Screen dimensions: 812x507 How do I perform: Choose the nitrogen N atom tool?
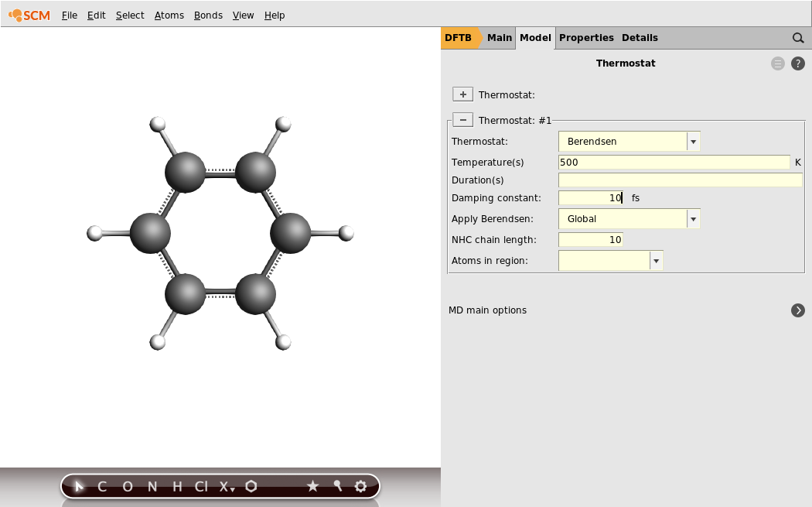[152, 486]
